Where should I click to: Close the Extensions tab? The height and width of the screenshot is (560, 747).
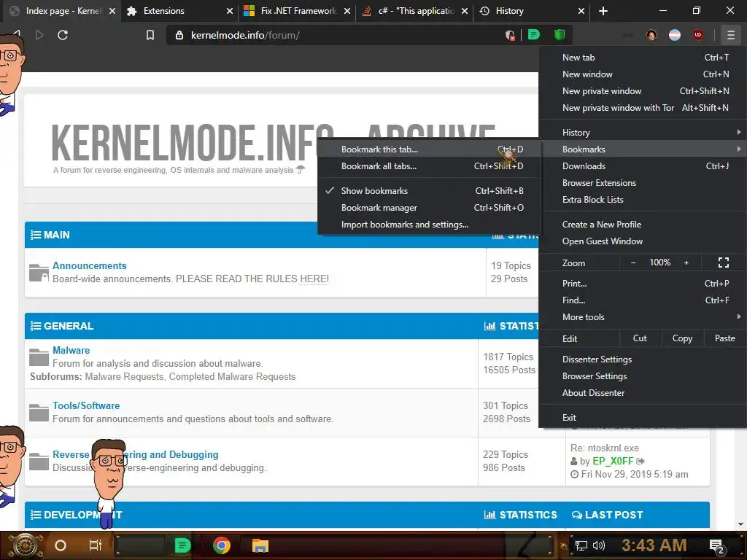point(230,10)
